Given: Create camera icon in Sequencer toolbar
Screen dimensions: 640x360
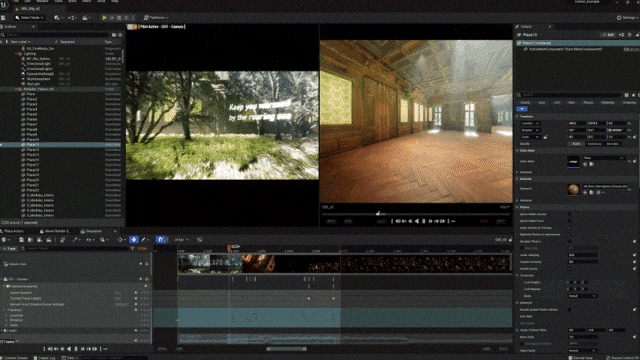Looking at the screenshot, I should click(x=40, y=240).
